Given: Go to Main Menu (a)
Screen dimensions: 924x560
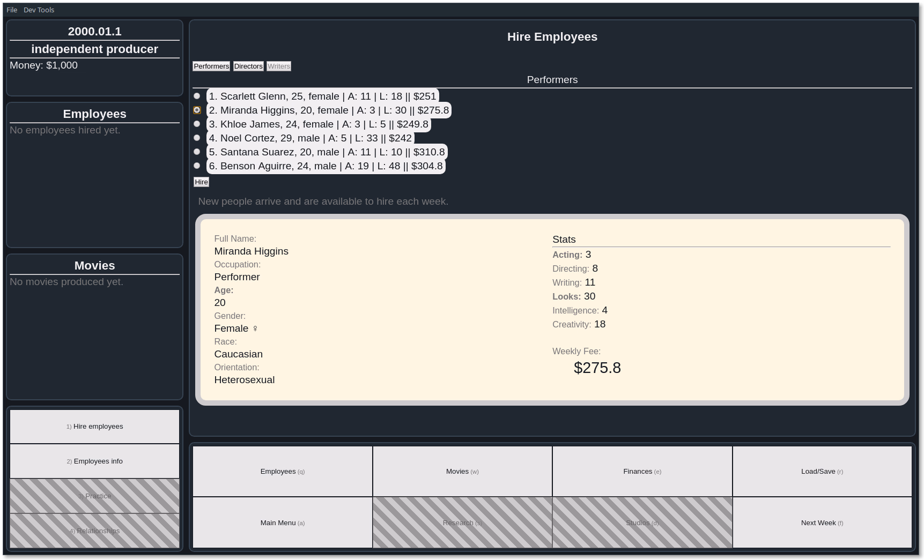Looking at the screenshot, I should click(x=283, y=522).
